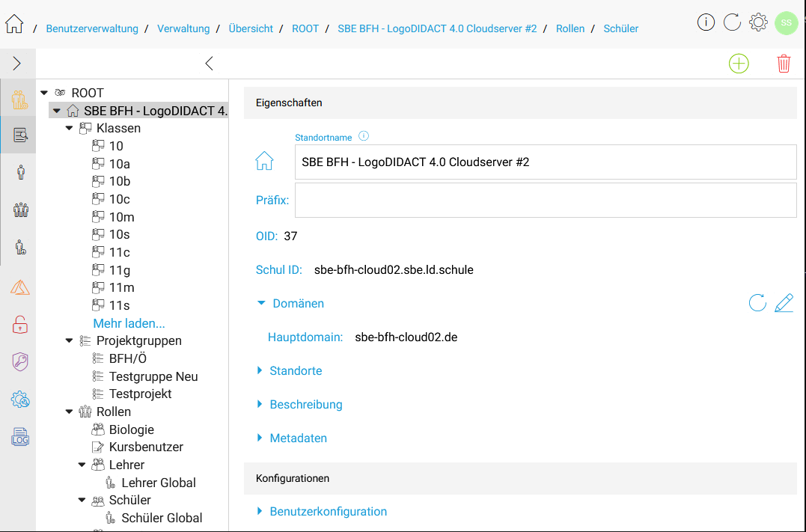Expand Standorte section

260,370
